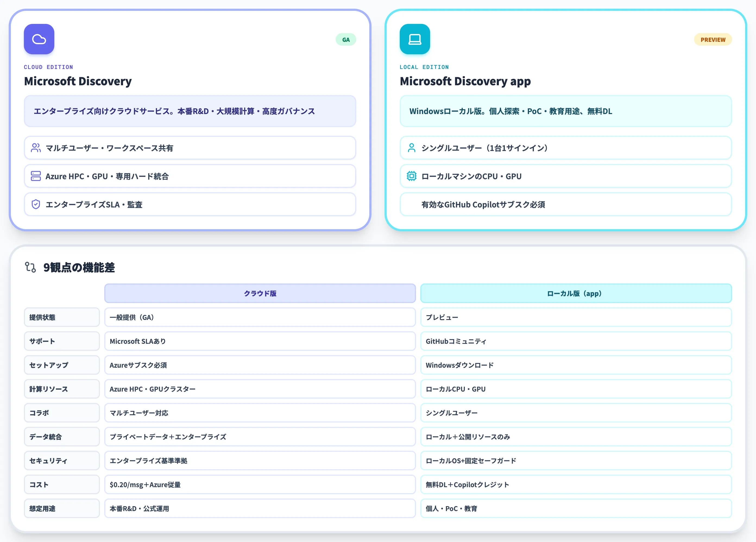
Task: Click the Windowsローカル版 description box
Action: coord(566,111)
